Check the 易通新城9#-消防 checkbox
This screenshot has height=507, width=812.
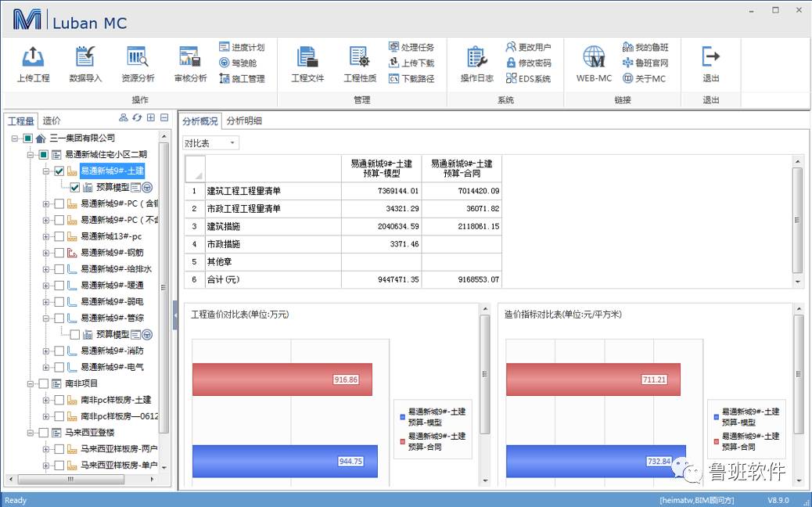tap(59, 351)
